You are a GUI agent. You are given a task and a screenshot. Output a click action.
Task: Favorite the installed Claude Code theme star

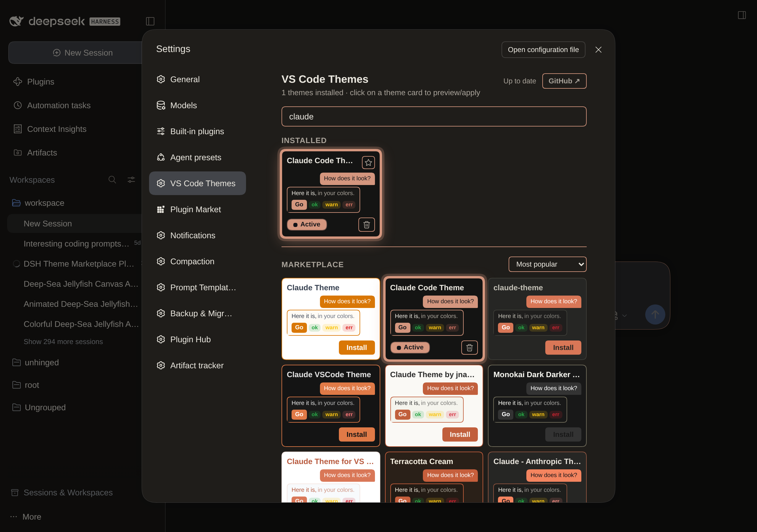point(368,163)
